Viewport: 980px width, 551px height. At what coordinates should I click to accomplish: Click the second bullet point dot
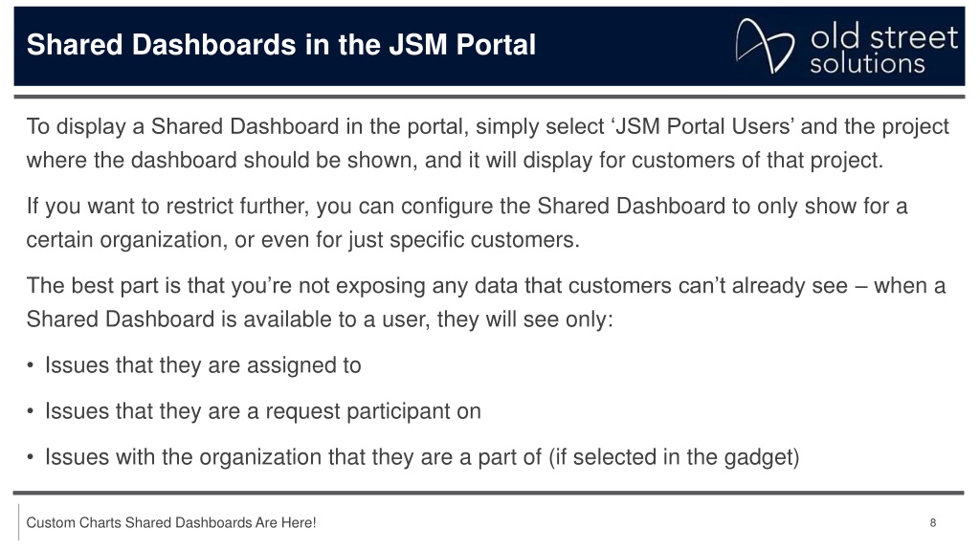click(30, 411)
